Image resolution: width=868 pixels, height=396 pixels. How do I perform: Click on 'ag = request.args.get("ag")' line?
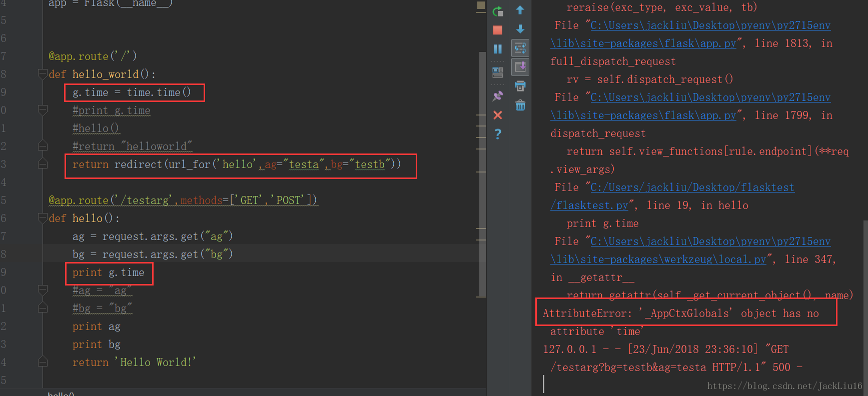tap(153, 236)
